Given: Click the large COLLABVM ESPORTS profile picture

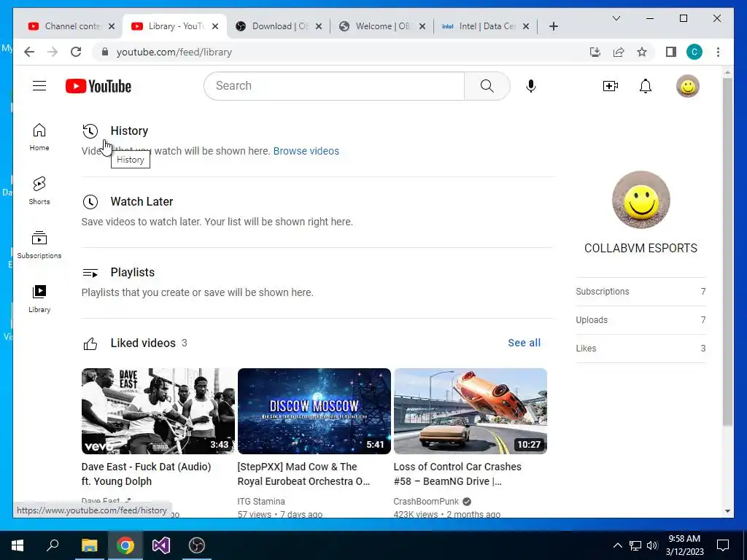Looking at the screenshot, I should coord(640,200).
